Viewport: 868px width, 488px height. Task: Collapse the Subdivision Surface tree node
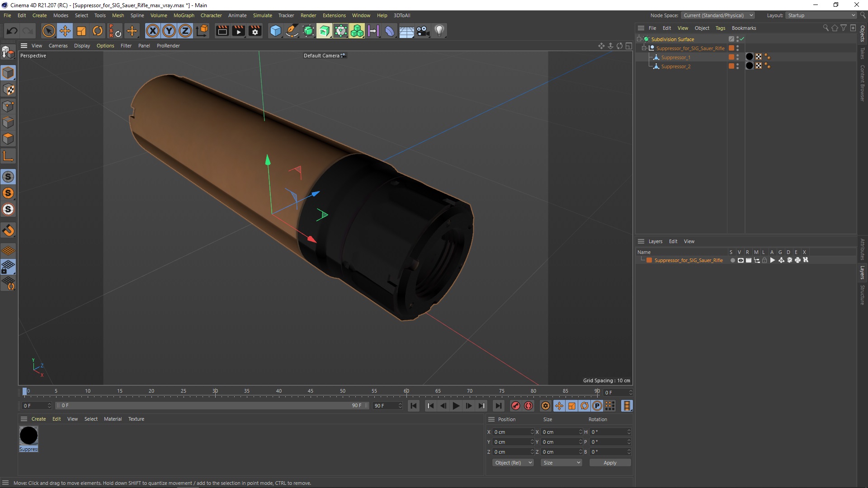click(639, 39)
